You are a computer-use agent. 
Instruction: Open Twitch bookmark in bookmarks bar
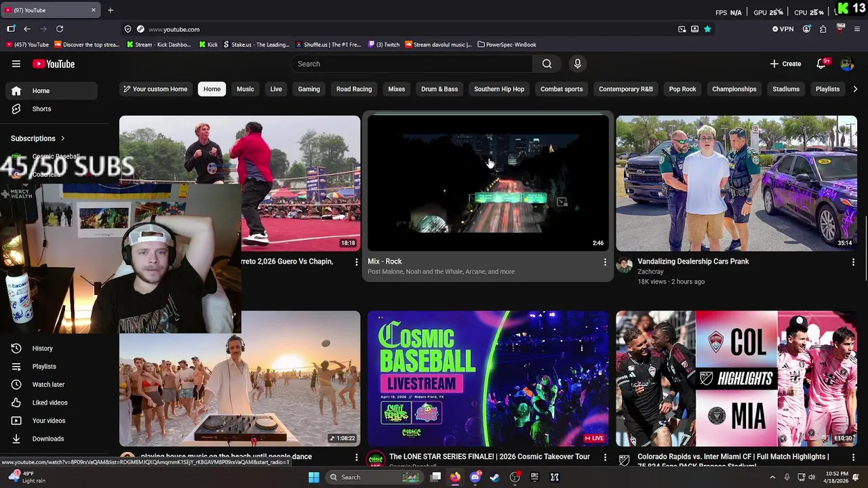pos(384,45)
